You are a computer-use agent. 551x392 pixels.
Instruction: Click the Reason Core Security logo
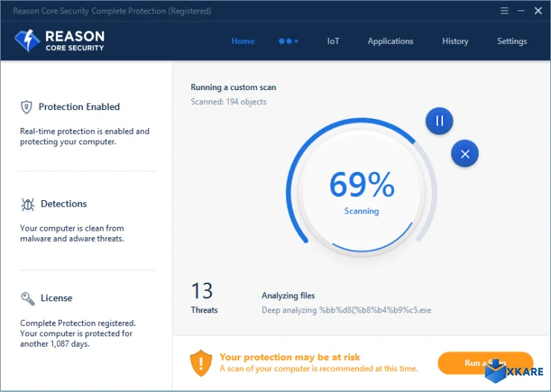tap(60, 41)
